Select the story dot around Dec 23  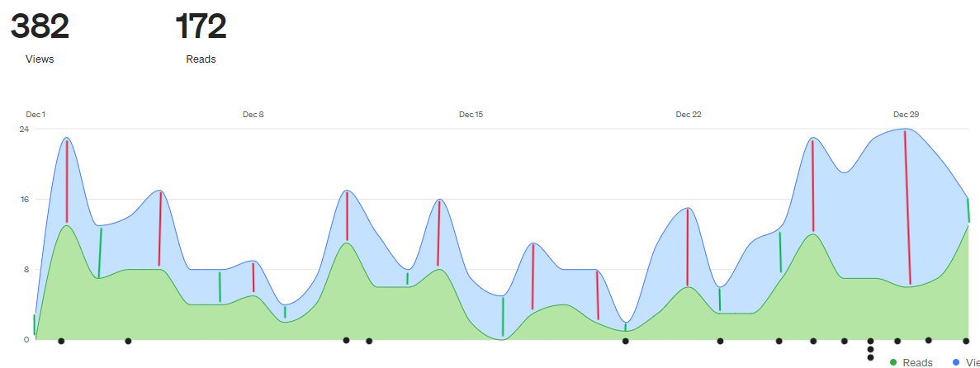(x=720, y=341)
